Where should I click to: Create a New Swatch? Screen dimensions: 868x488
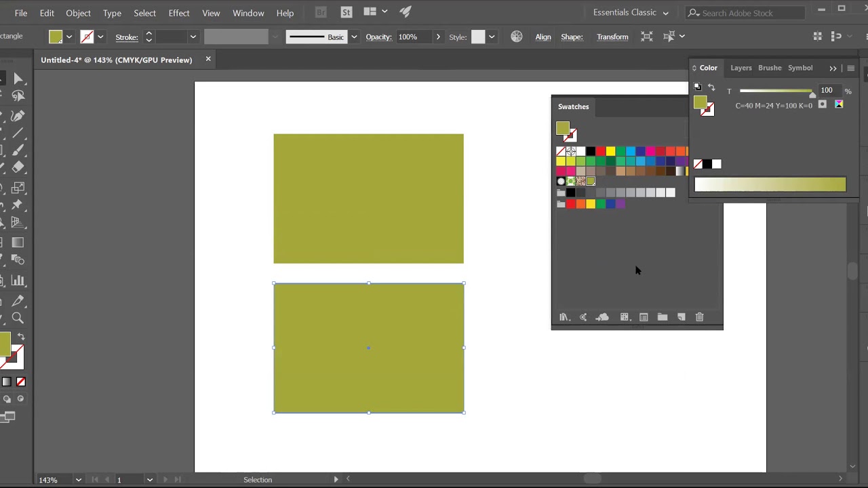681,317
